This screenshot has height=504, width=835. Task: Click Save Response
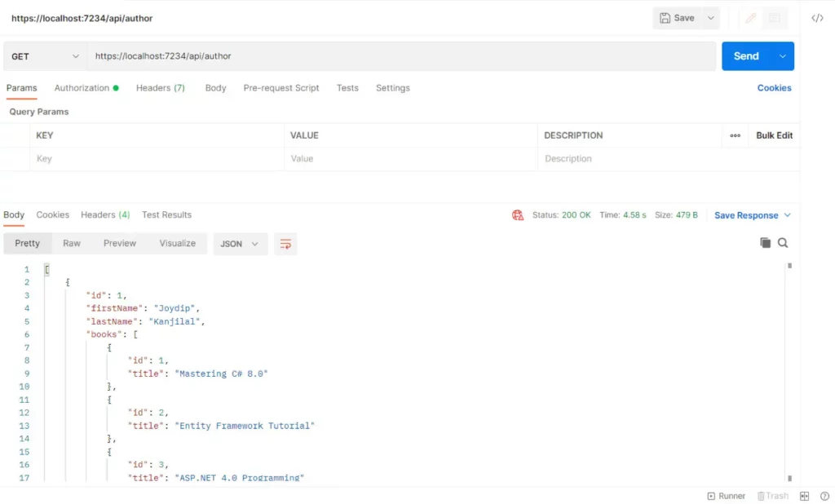pyautogui.click(x=746, y=215)
